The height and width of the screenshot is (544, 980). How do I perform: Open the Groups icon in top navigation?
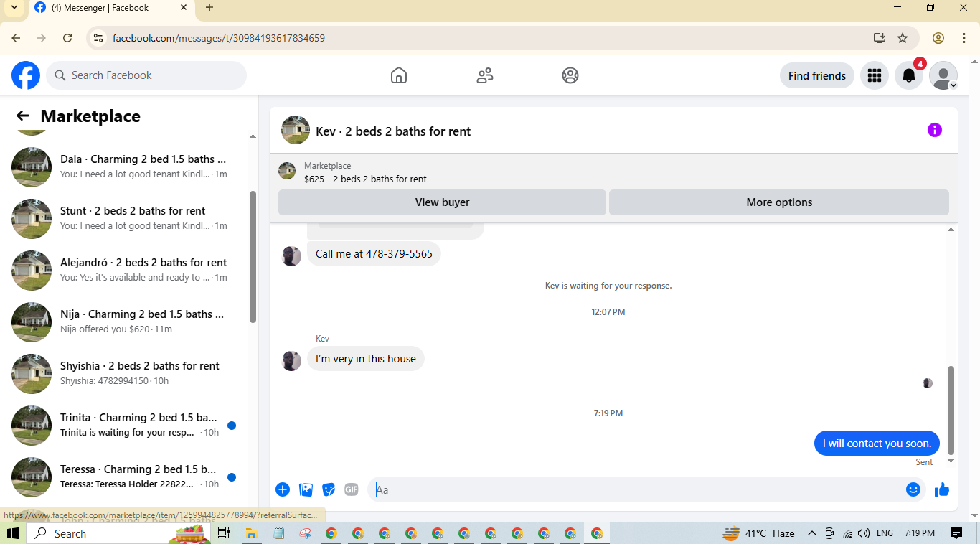pos(570,75)
